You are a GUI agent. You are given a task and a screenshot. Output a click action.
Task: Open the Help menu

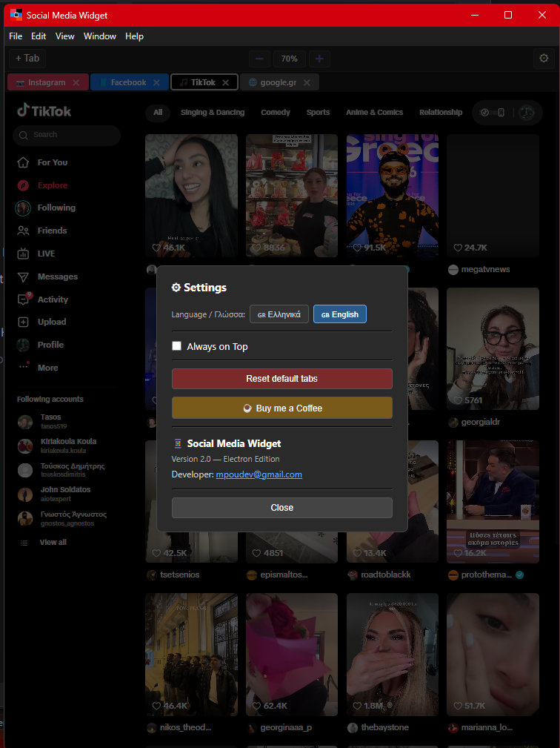pos(134,36)
